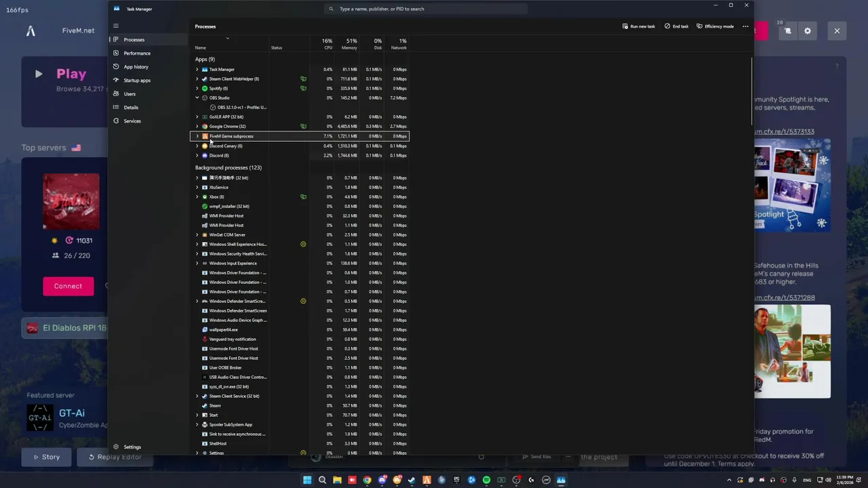
Task: Select the GoXLR APP (32 bit) row
Action: (300, 117)
